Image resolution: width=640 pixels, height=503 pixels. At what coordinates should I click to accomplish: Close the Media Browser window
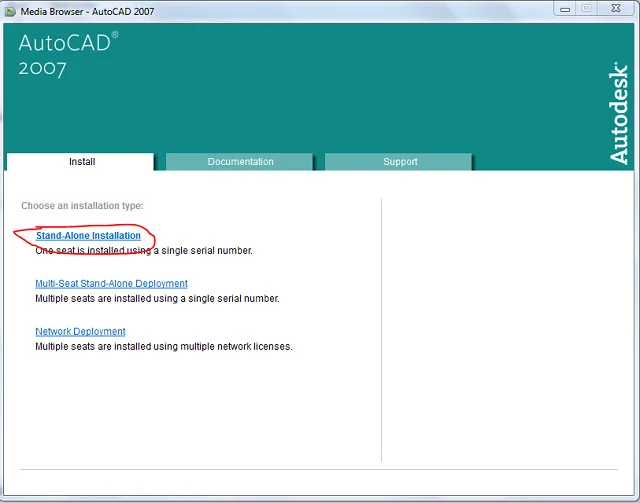(x=616, y=9)
